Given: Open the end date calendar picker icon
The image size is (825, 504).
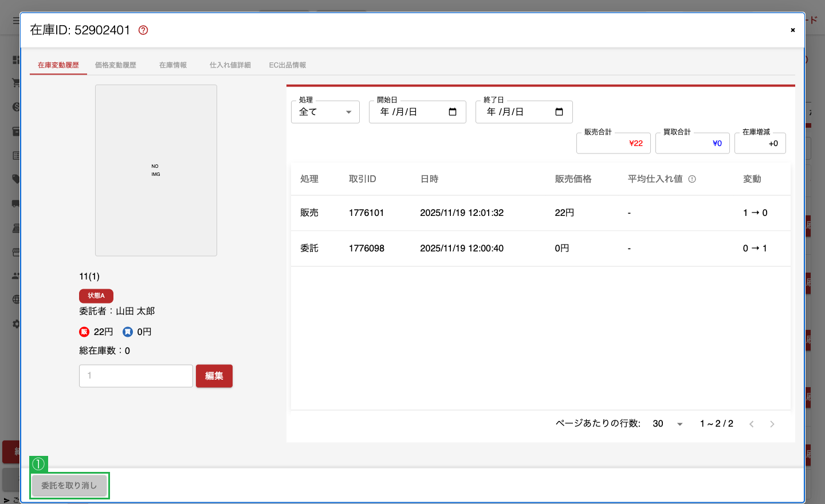Looking at the screenshot, I should [x=559, y=112].
